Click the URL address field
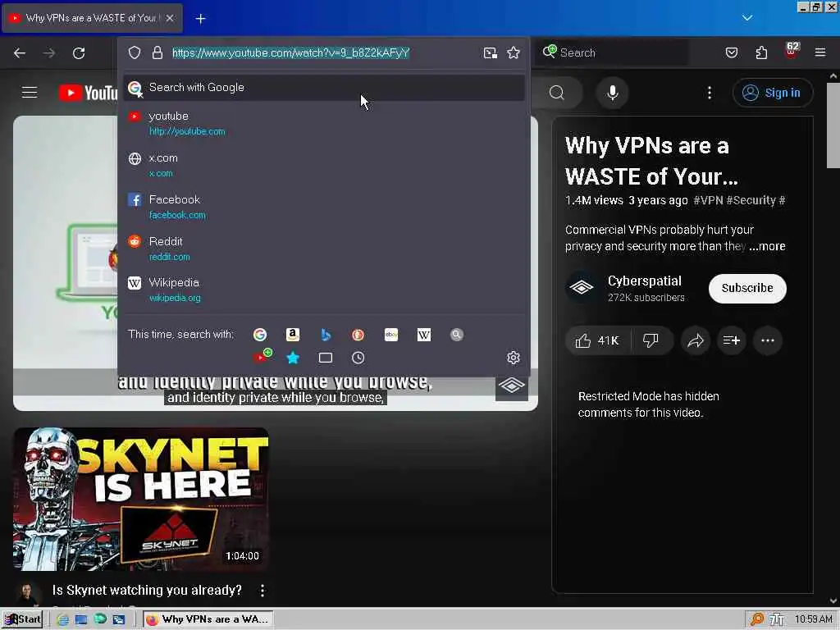840x630 pixels. pos(323,52)
